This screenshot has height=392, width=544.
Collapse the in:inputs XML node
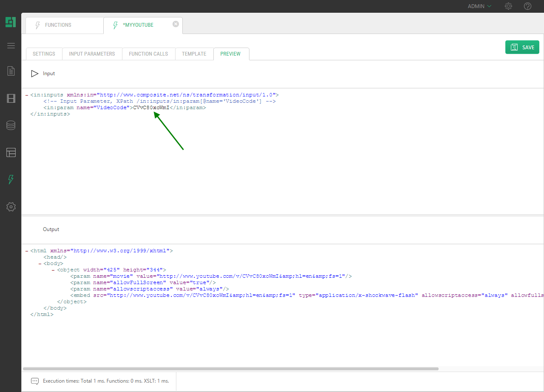pyautogui.click(x=27, y=95)
